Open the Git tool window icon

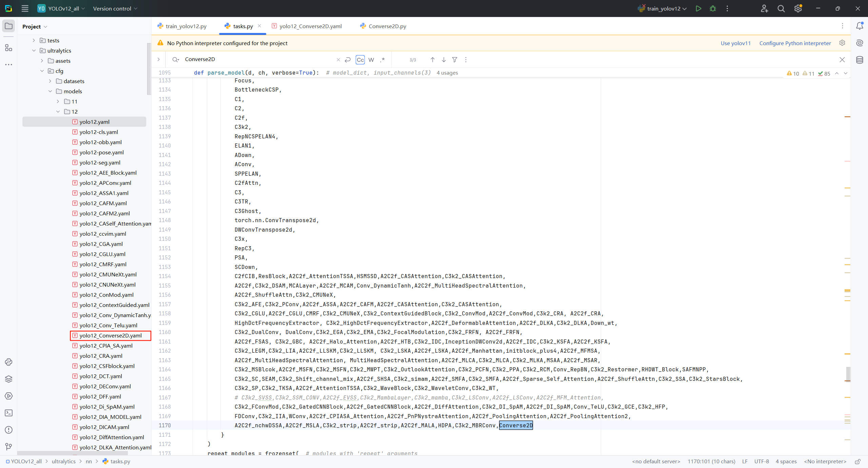click(x=9, y=447)
